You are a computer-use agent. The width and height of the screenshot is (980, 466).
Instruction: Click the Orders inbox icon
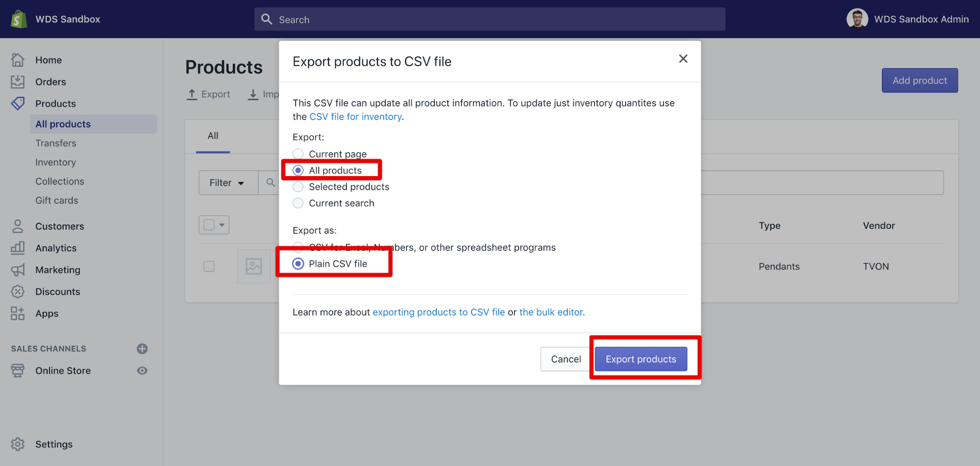[x=18, y=82]
